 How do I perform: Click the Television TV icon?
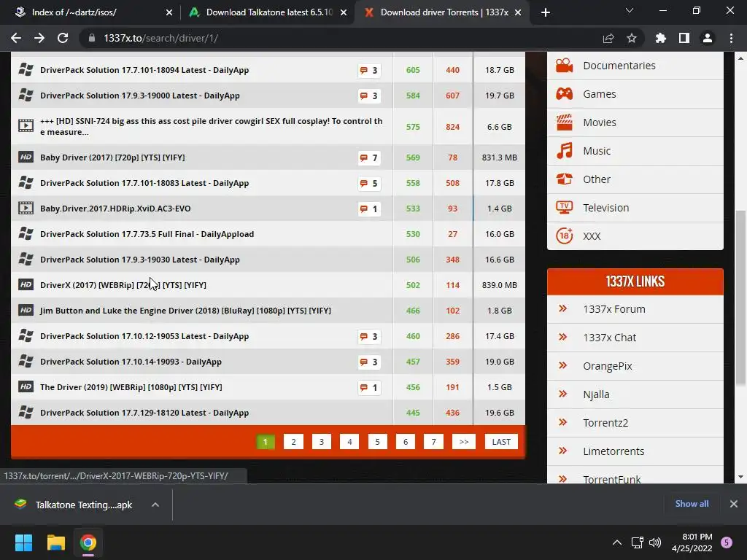[565, 208]
